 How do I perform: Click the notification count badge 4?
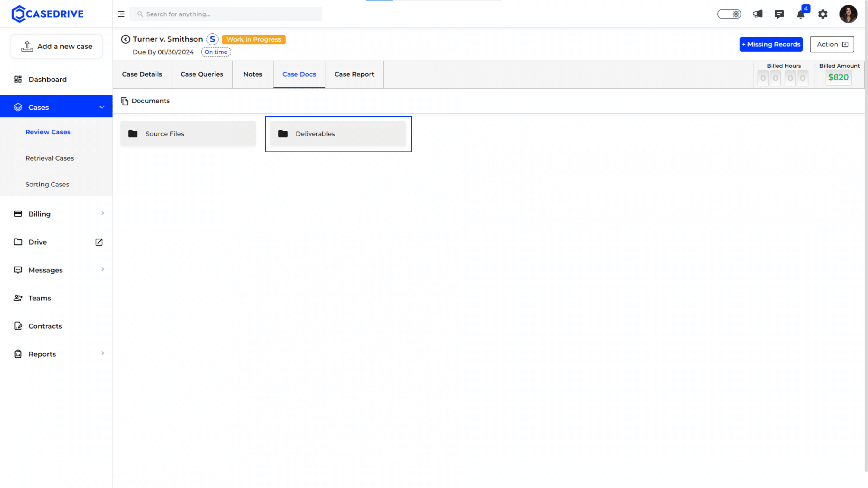(806, 8)
